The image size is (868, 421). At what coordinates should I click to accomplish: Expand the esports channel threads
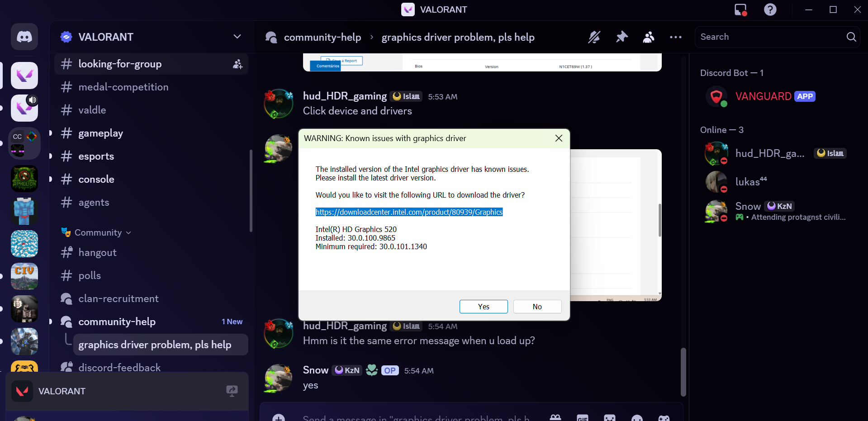[51, 156]
